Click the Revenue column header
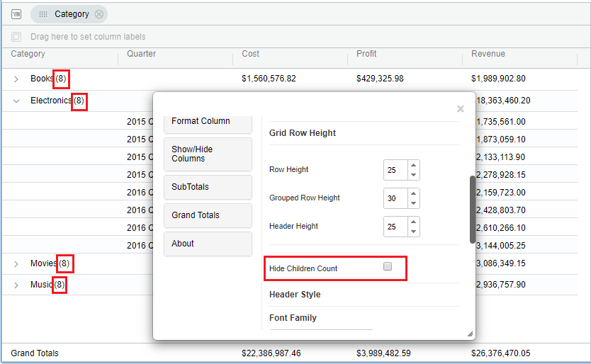This screenshot has width=591, height=364. [x=488, y=54]
